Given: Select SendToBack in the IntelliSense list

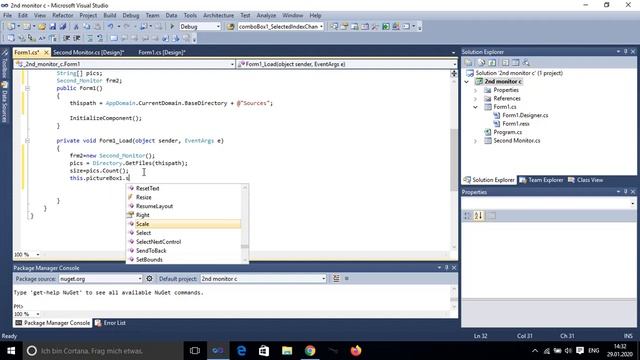Looking at the screenshot, I should click(x=184, y=251).
